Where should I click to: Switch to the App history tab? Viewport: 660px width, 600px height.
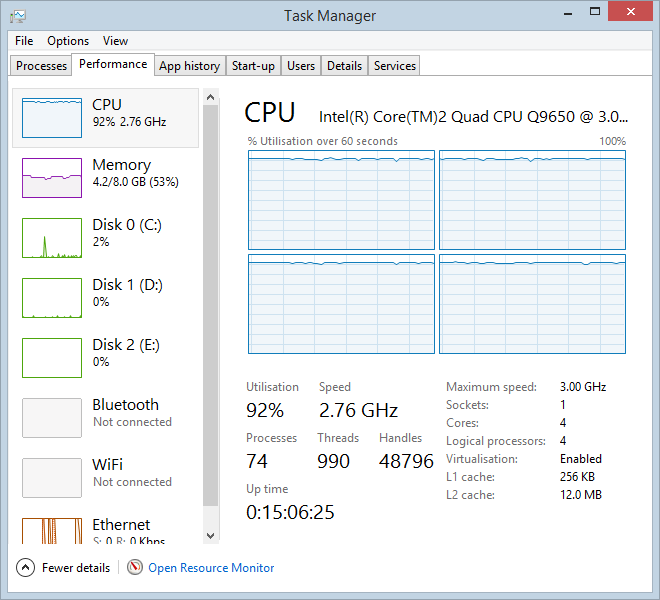[x=189, y=66]
